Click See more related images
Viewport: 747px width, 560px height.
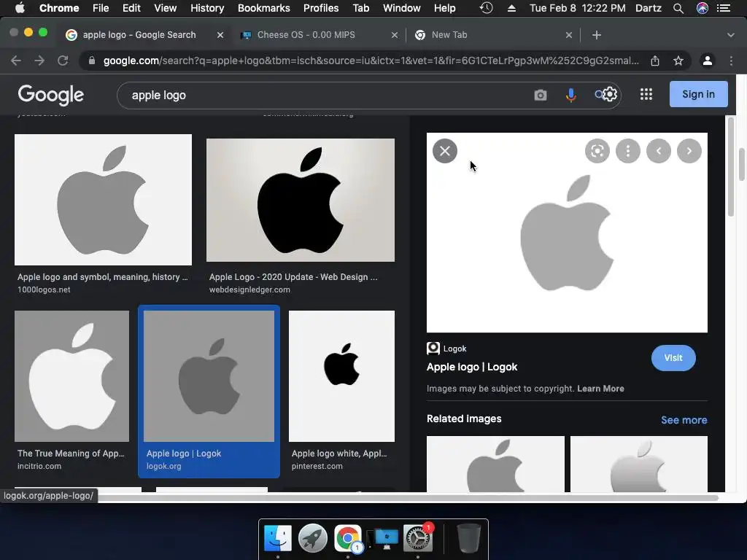pyautogui.click(x=684, y=420)
